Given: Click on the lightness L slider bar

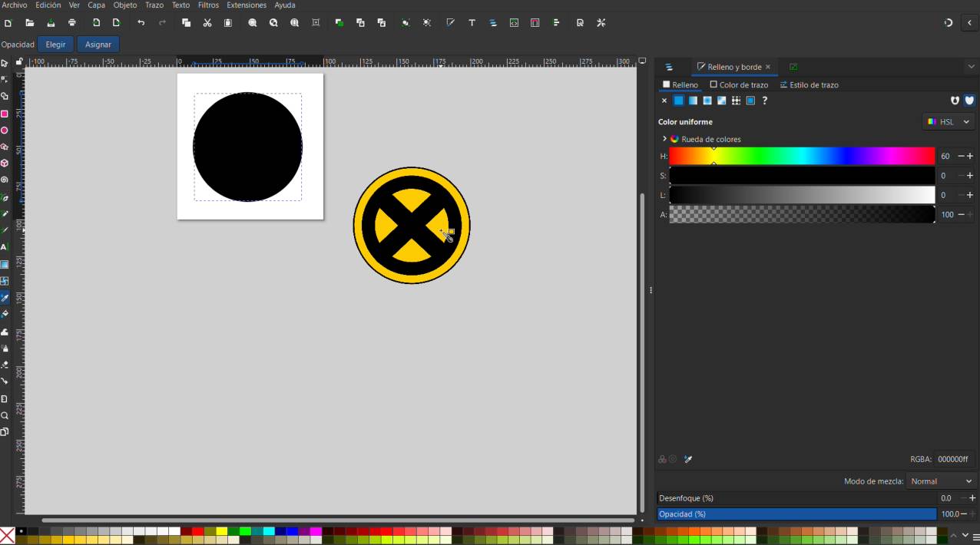Looking at the screenshot, I should pyautogui.click(x=802, y=195).
